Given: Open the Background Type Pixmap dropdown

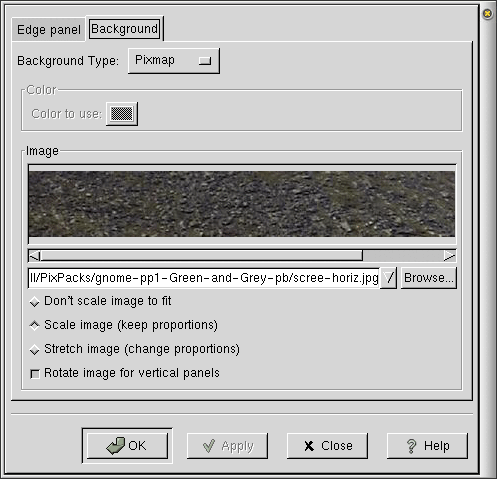Looking at the screenshot, I should 174,61.
